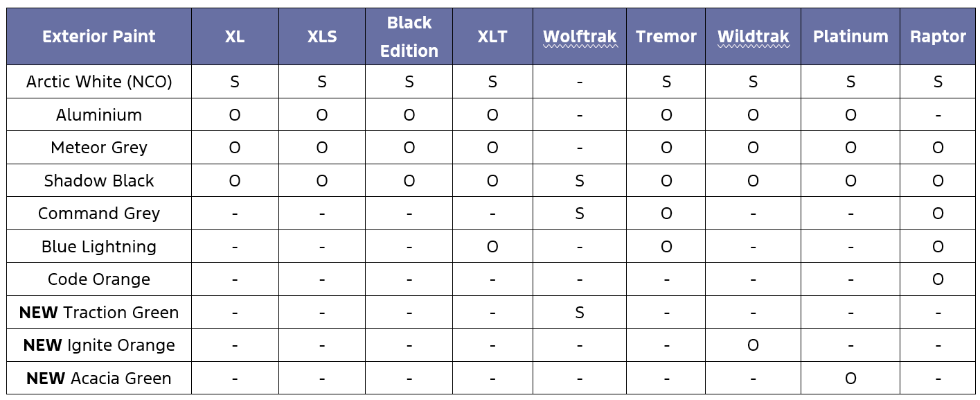Screen dimensions: 980x400
Task: Click the Aluminium row label
Action: (x=99, y=115)
